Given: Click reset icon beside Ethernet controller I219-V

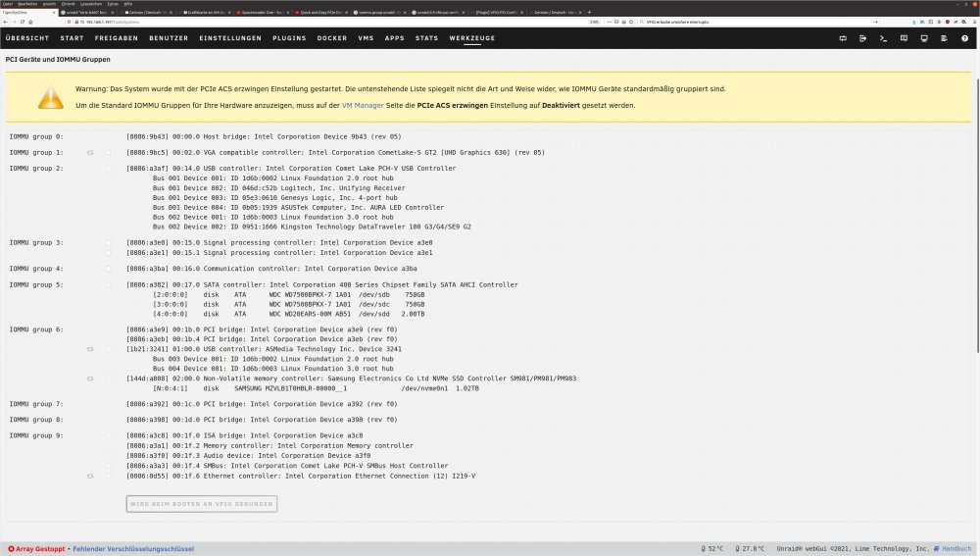Looking at the screenshot, I should (90, 476).
